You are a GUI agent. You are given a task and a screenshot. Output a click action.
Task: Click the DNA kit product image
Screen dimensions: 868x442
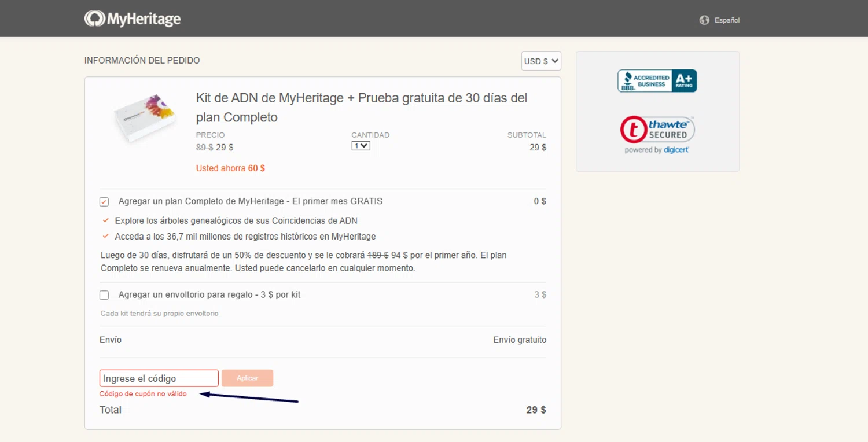144,119
